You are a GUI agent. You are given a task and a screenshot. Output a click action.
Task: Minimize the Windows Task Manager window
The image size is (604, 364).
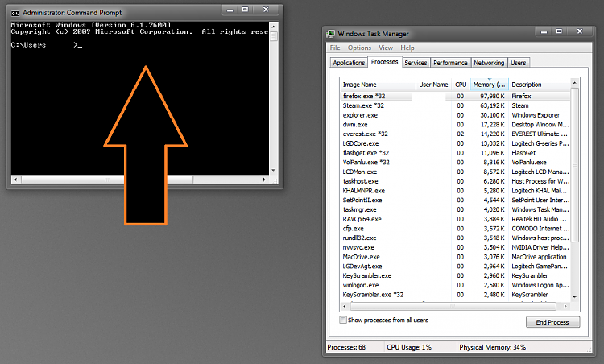tap(544, 31)
